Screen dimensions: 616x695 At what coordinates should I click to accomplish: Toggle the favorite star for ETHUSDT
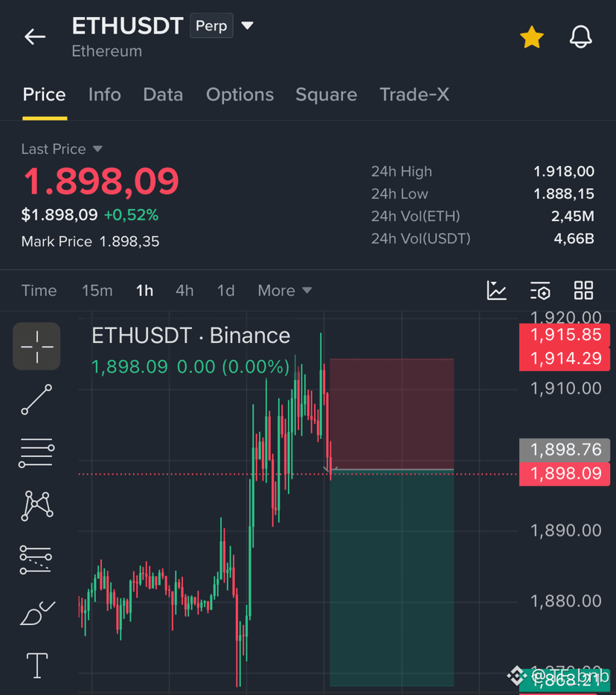pos(532,36)
